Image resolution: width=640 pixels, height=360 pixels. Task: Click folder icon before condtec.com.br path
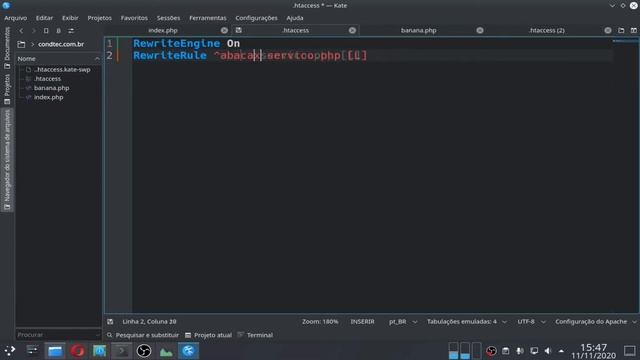click(x=21, y=44)
